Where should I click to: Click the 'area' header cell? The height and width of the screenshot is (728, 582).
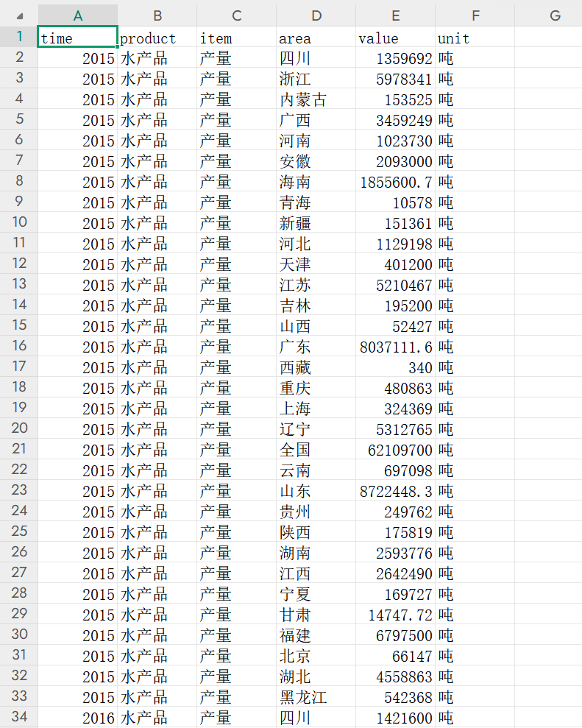[x=316, y=37]
